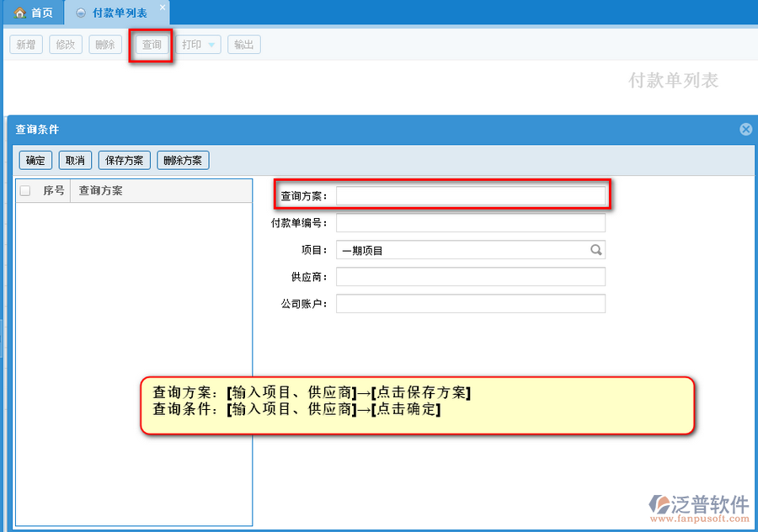Click the 取消 button
The image size is (758, 532).
tap(75, 161)
